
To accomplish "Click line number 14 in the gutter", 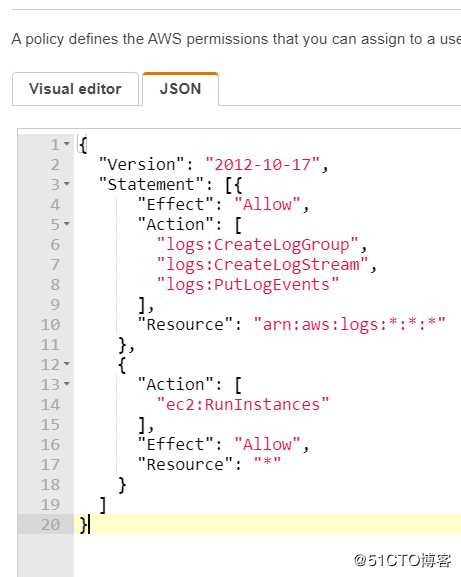I will pos(50,404).
